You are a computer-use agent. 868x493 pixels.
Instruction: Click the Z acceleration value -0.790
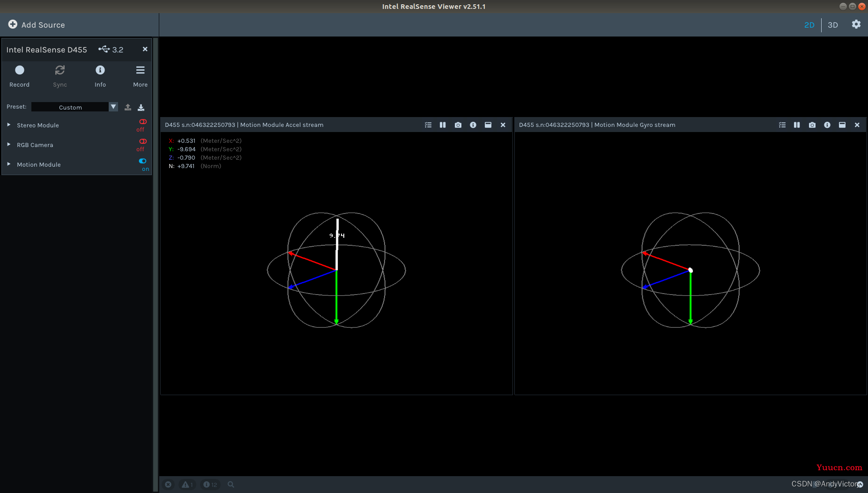186,158
